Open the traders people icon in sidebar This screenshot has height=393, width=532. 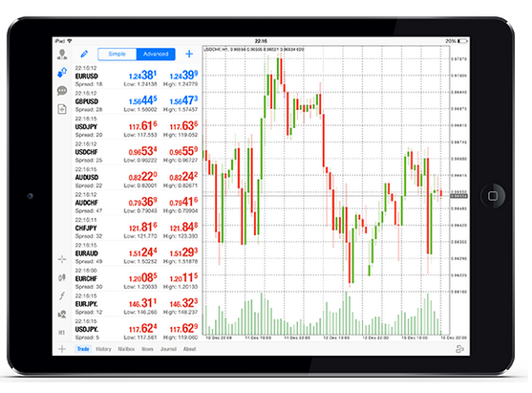pyautogui.click(x=62, y=315)
